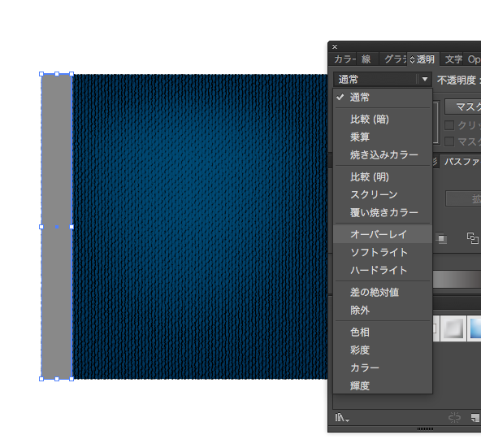Select 輝度 luminosity blend mode

[383, 385]
